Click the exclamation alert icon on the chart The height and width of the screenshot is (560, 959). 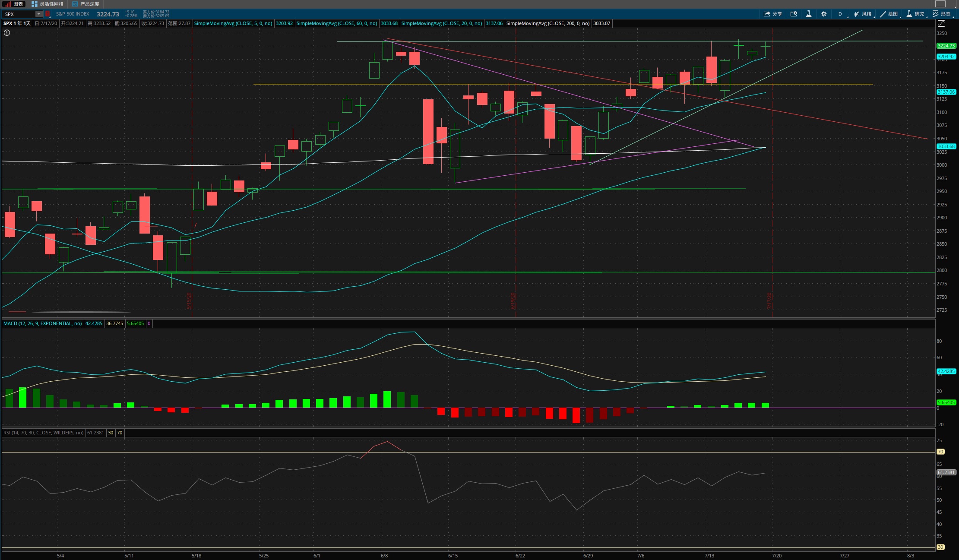pyautogui.click(x=7, y=33)
